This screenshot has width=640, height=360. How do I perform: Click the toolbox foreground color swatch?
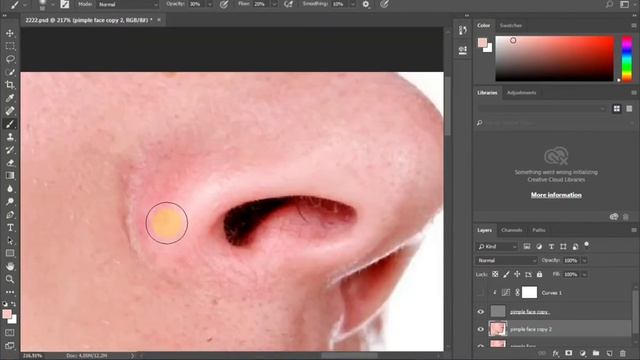pos(7,314)
